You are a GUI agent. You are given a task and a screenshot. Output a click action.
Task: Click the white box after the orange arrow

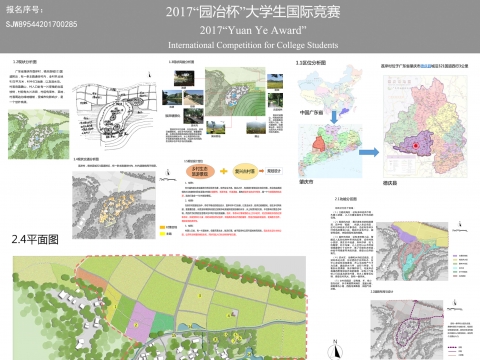(274, 171)
